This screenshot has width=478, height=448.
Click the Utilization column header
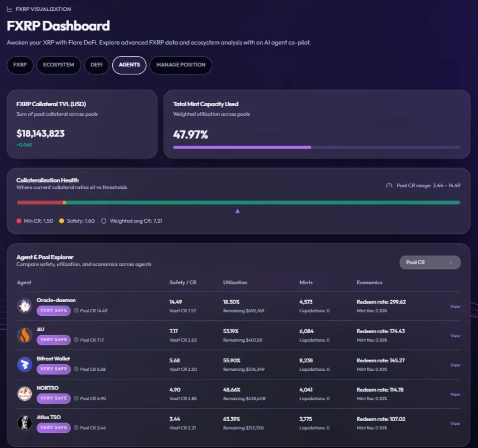235,283
